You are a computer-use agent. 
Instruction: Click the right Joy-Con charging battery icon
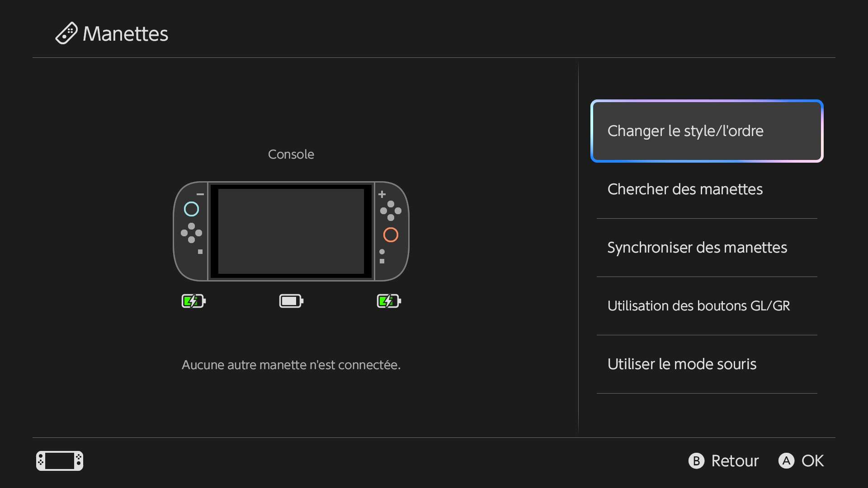(x=389, y=301)
